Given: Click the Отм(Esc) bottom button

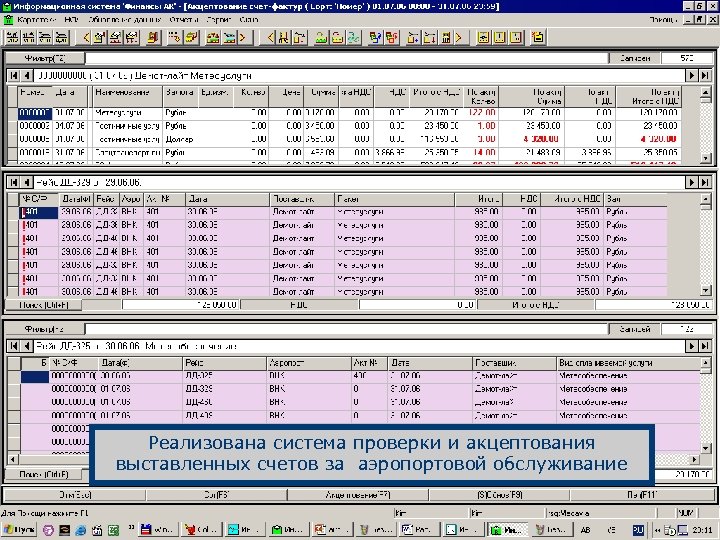Looking at the screenshot, I should click(75, 495).
